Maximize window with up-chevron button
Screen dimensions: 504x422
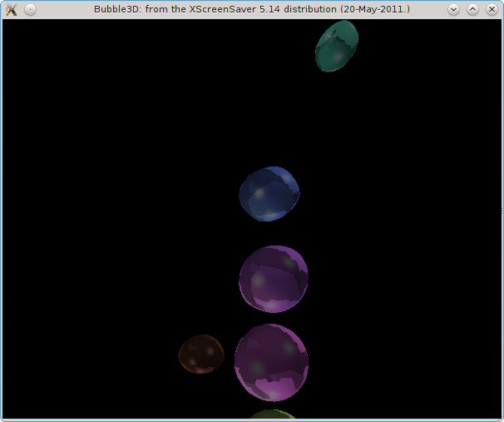click(x=472, y=9)
